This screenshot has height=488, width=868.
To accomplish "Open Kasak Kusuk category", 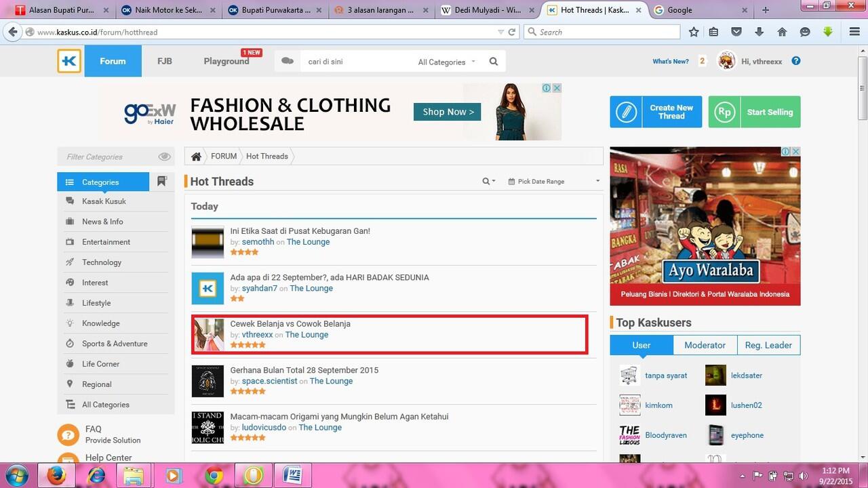I will click(x=104, y=201).
